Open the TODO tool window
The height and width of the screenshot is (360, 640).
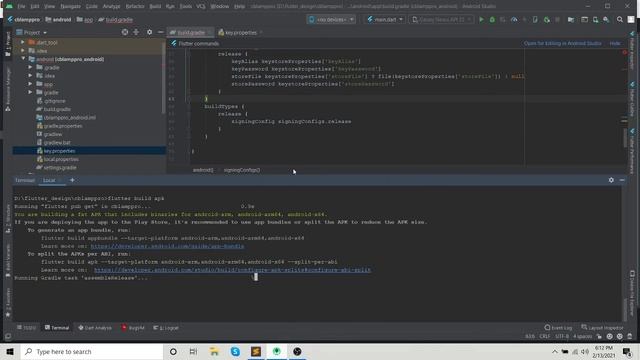point(27,328)
